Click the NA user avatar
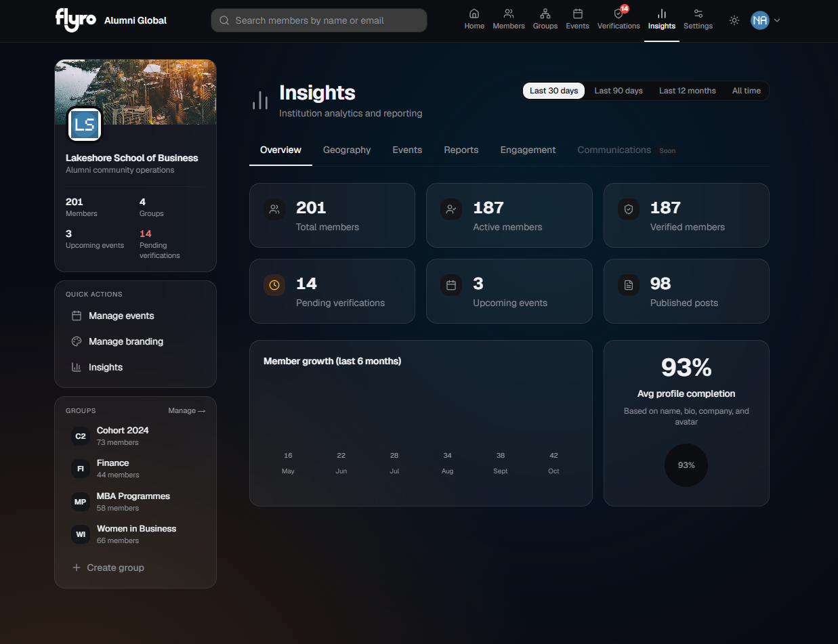 [x=760, y=20]
